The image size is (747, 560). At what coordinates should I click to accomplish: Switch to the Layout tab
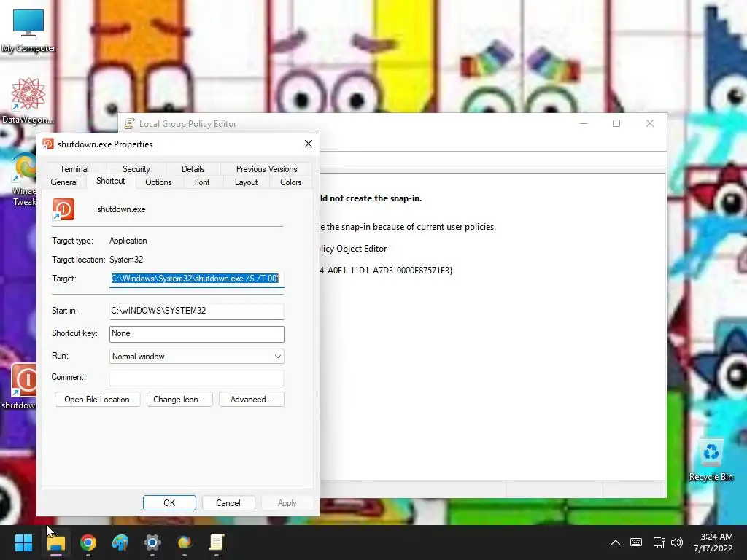(247, 182)
